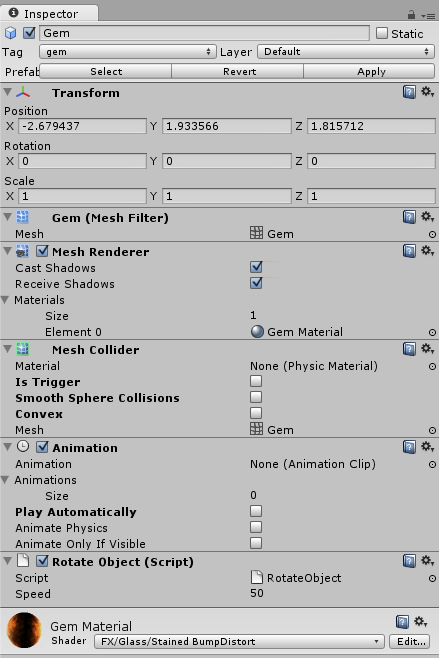This screenshot has height=658, width=439.
Task: Enable Play Automatically checkbox
Action: (256, 511)
